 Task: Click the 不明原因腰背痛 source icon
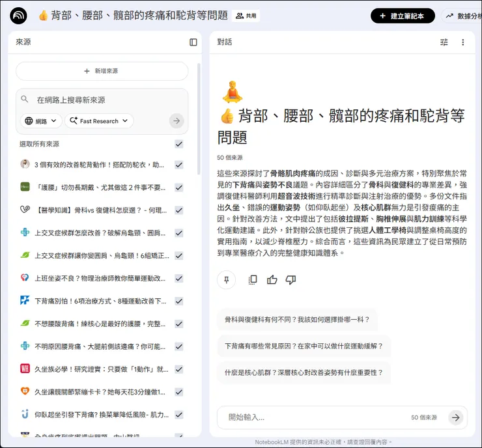pos(25,346)
